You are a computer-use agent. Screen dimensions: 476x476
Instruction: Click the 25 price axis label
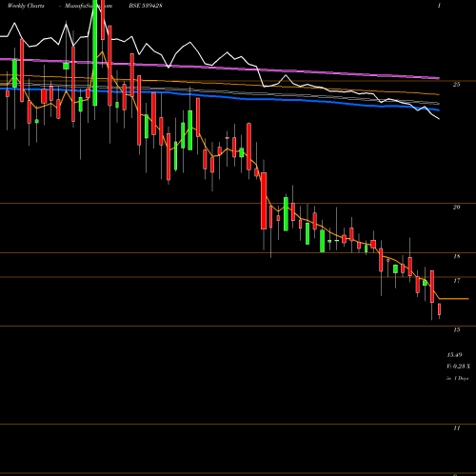click(x=456, y=85)
